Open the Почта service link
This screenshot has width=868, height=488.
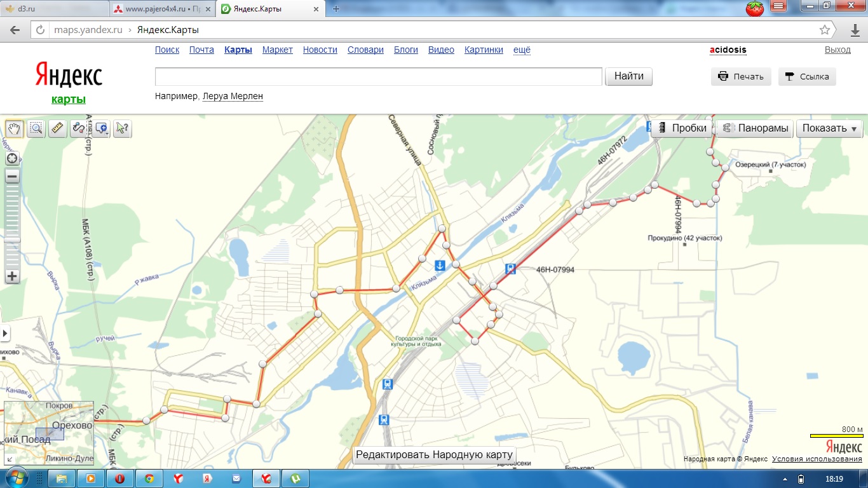[201, 50]
